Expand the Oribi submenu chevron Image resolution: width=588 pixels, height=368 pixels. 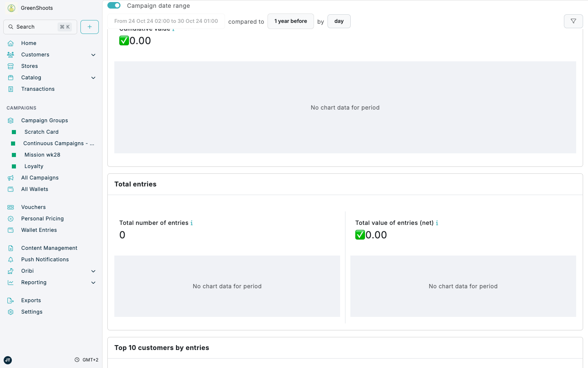pyautogui.click(x=93, y=271)
